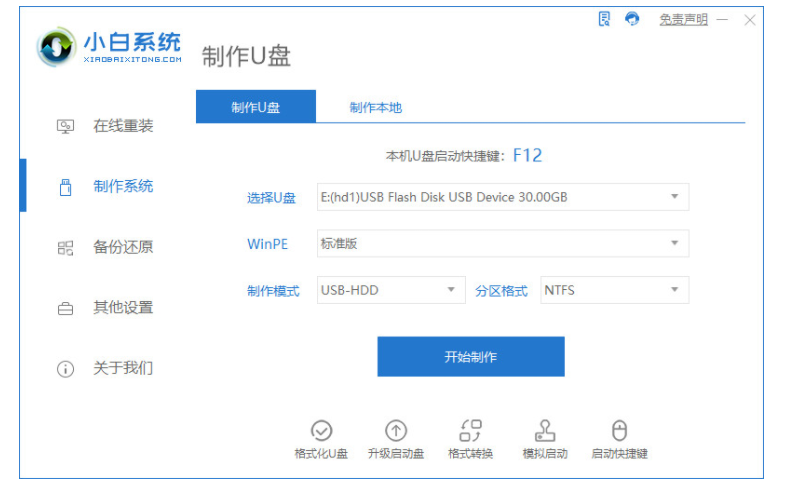Image resolution: width=809 pixels, height=499 pixels.
Task: Open the 免责声明 link
Action: [x=682, y=20]
